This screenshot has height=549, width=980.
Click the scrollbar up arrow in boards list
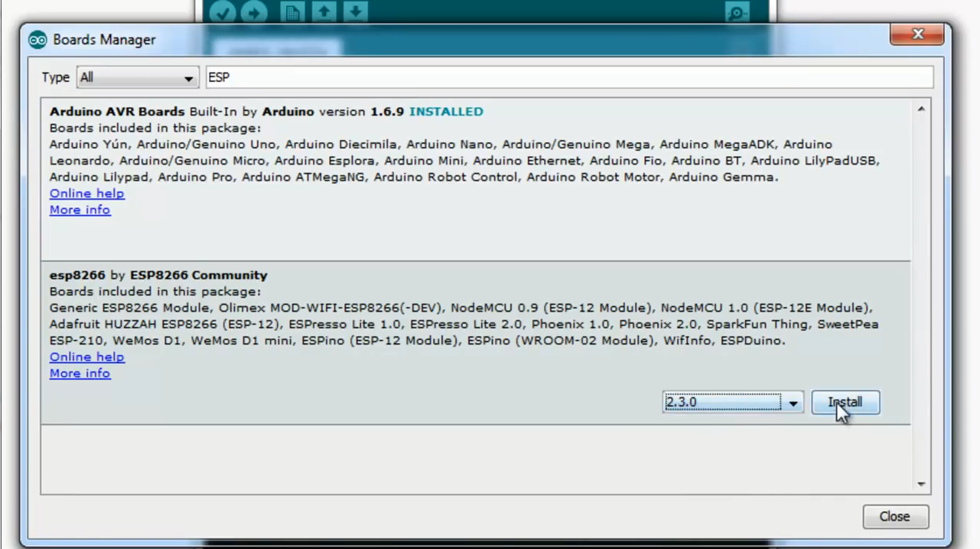coord(921,109)
